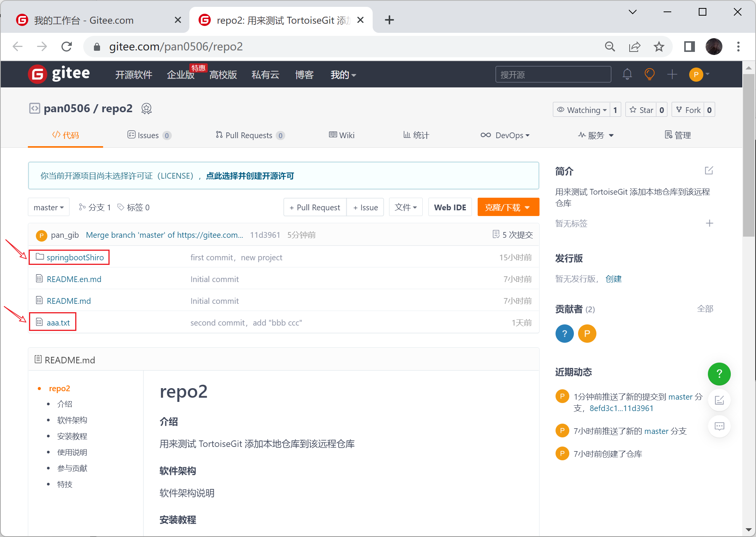Click the green help question-mark button
This screenshot has width=756, height=537.
[719, 374]
